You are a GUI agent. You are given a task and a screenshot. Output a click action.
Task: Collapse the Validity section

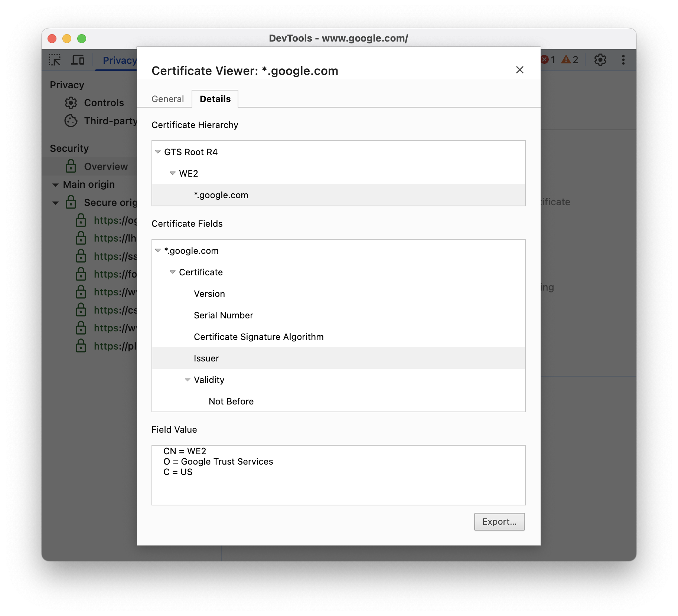[x=187, y=380]
